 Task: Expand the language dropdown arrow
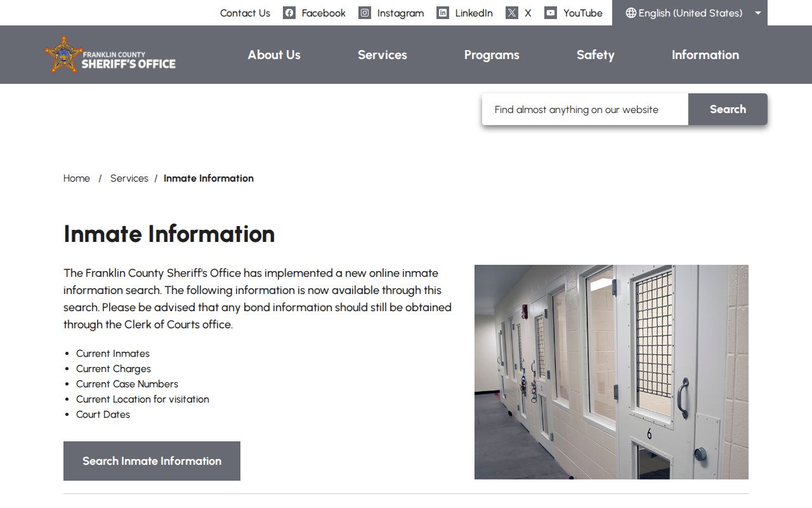point(757,13)
